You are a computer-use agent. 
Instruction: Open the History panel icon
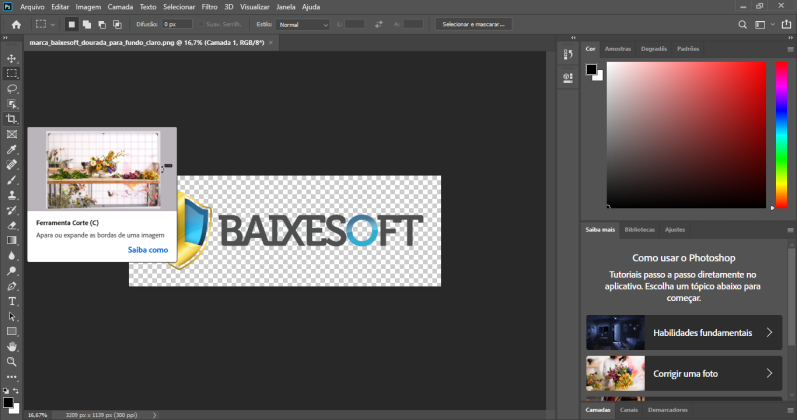[568, 54]
